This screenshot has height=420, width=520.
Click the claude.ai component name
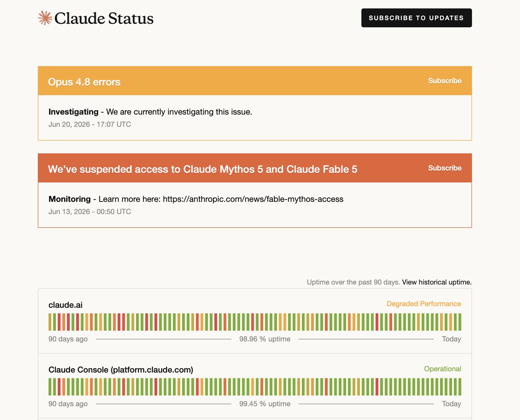65,305
